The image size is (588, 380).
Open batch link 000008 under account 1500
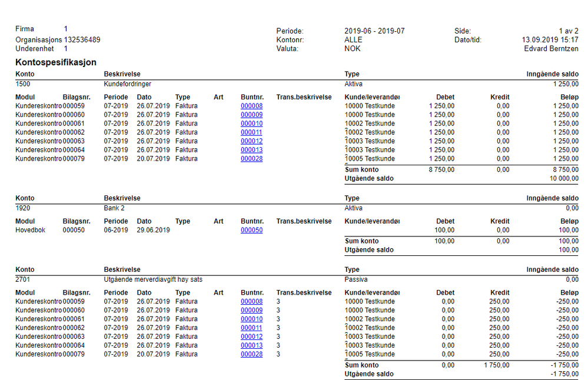(252, 106)
